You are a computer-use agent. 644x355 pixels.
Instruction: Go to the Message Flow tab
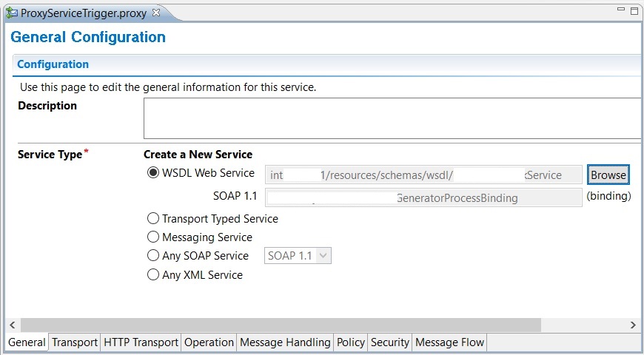(450, 342)
